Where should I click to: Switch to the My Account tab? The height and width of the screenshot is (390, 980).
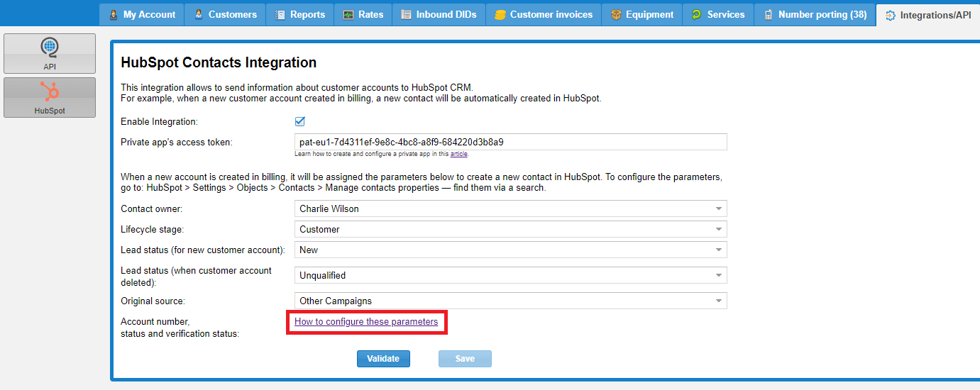click(142, 14)
